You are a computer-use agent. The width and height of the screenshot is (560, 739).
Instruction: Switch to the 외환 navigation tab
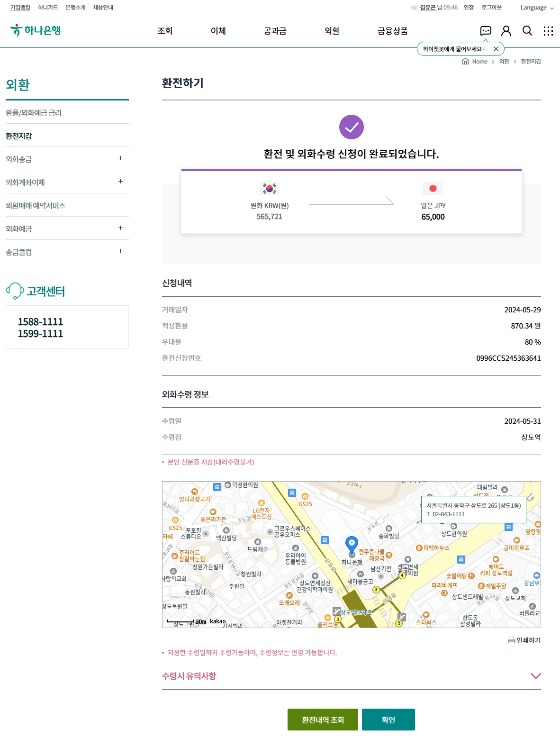pos(332,31)
